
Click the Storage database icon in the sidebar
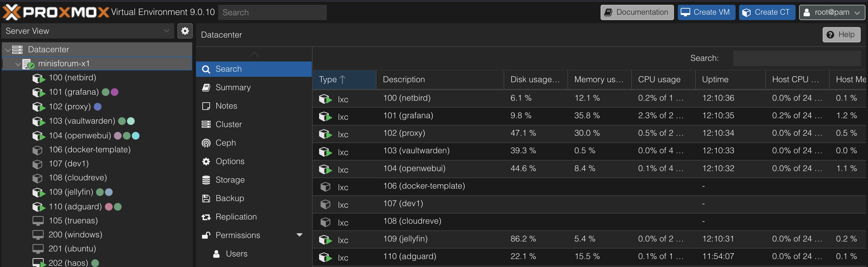point(206,180)
